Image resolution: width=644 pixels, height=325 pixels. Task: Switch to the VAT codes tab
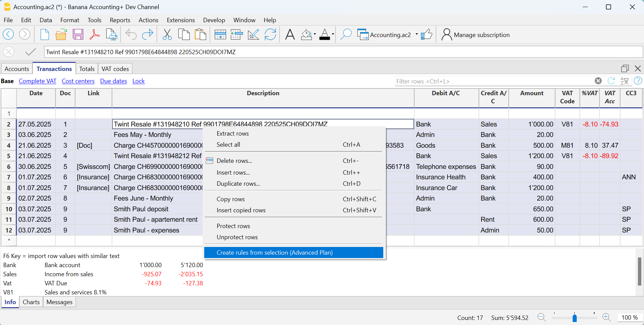click(115, 69)
